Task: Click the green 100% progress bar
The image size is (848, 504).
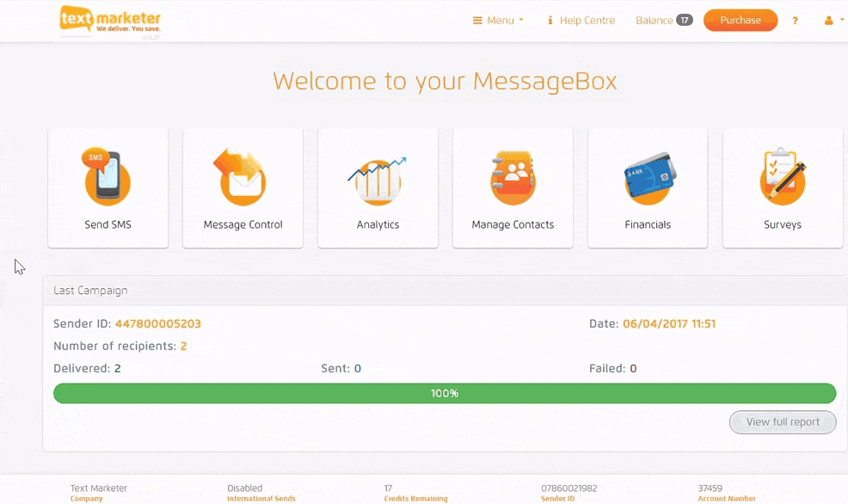Action: pos(445,394)
